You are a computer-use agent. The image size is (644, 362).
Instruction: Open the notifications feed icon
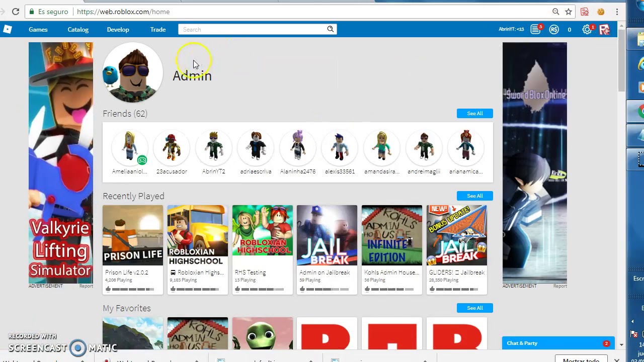coord(536,30)
